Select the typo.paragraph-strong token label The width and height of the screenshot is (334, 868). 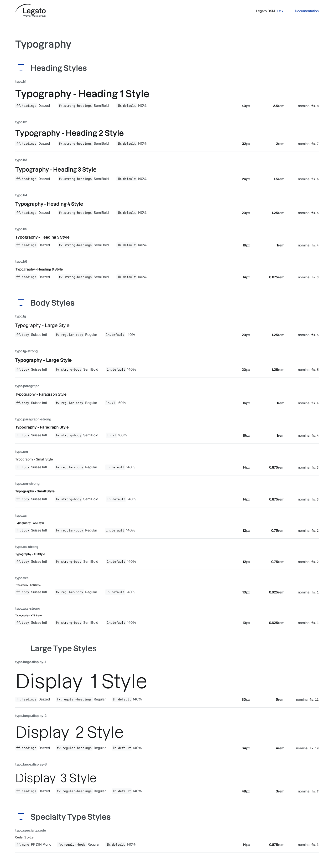33,419
